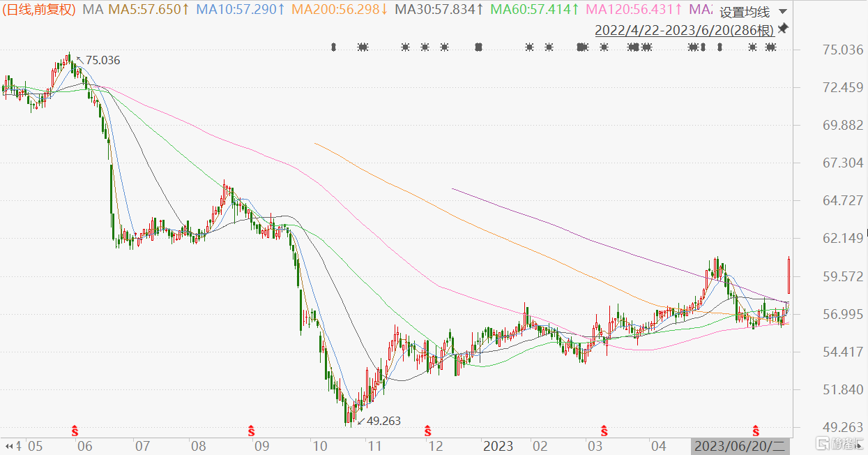The image size is (868, 455).
Task: Click the red S marker near the 06 label
Action: pos(75,428)
